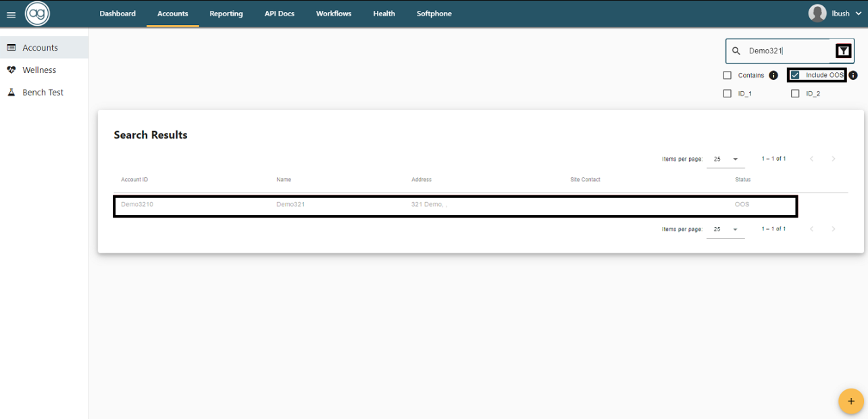Enable the Contains checkbox
The height and width of the screenshot is (419, 868).
click(727, 75)
